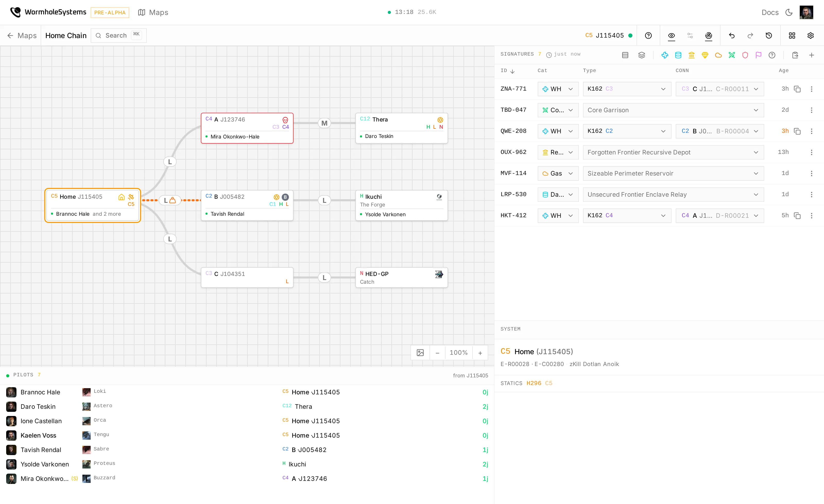Toggle the radar tracking icon in toolbar
Image resolution: width=824 pixels, height=504 pixels.
pos(708,36)
